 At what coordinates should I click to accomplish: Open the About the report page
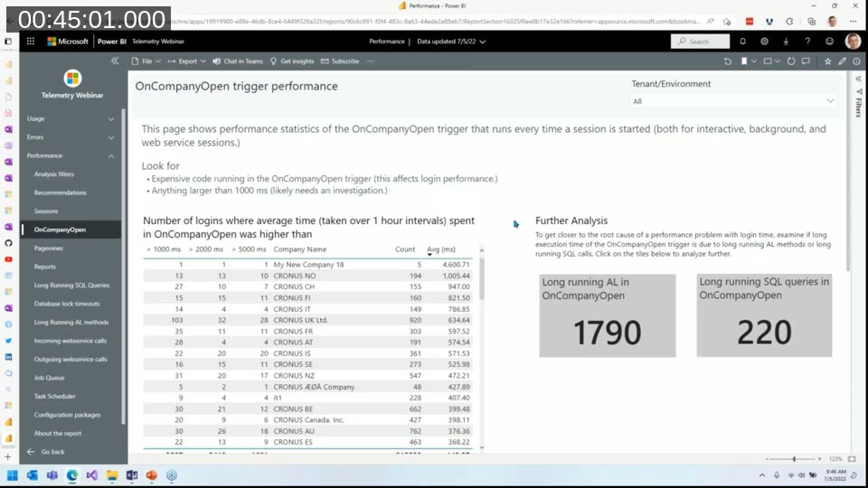[x=58, y=433]
